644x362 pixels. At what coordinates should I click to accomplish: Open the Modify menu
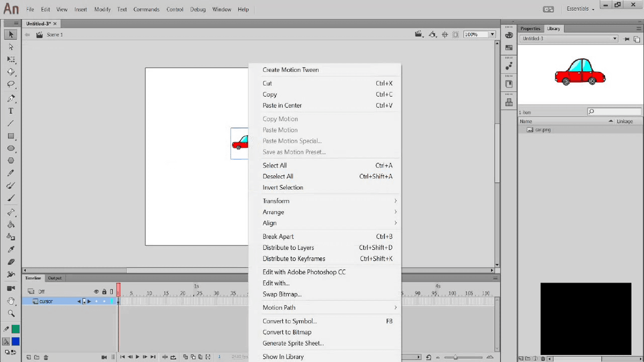pos(102,9)
